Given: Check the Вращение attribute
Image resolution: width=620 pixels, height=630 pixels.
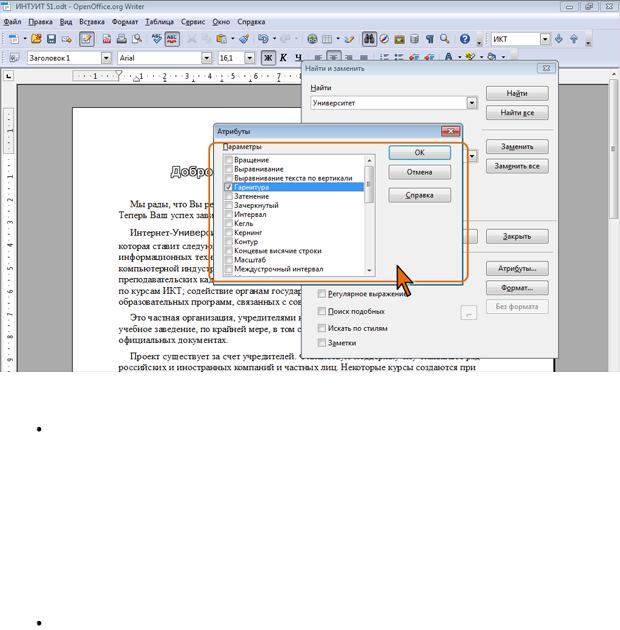Looking at the screenshot, I should 229,160.
